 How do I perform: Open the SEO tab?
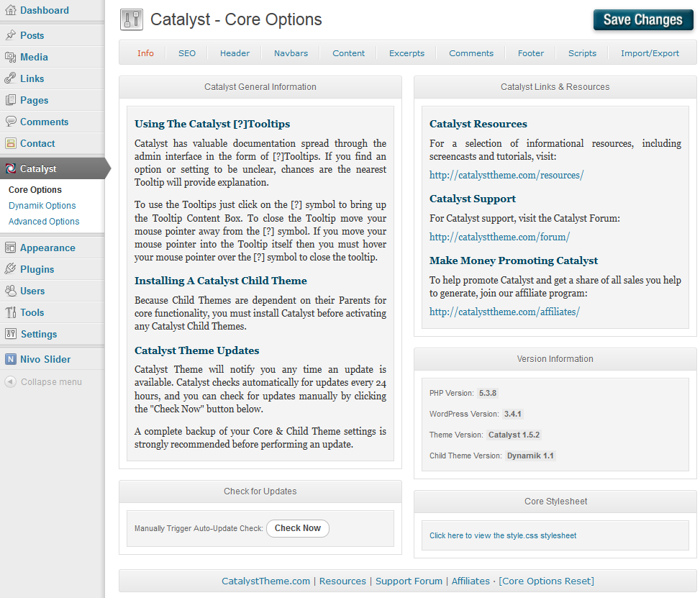point(187,53)
